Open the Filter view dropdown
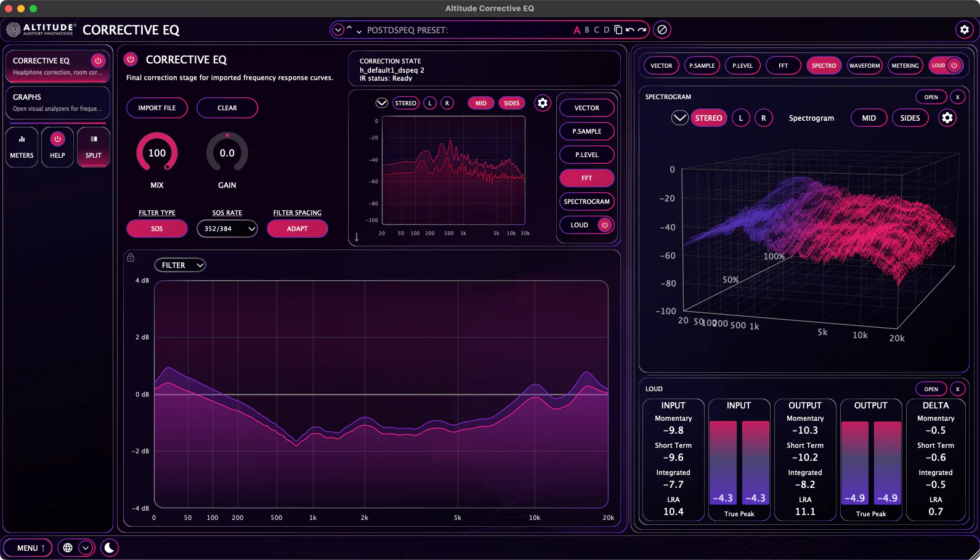980x560 pixels. (180, 265)
